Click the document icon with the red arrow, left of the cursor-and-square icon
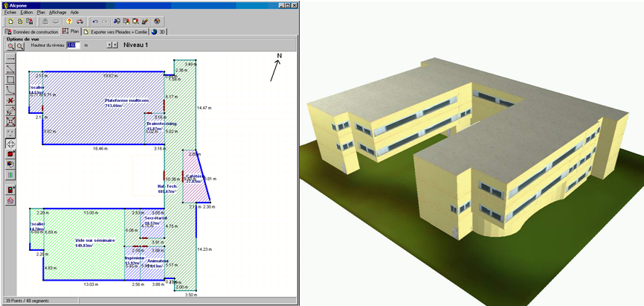Viewport: 644px width, 306px height. (126, 22)
